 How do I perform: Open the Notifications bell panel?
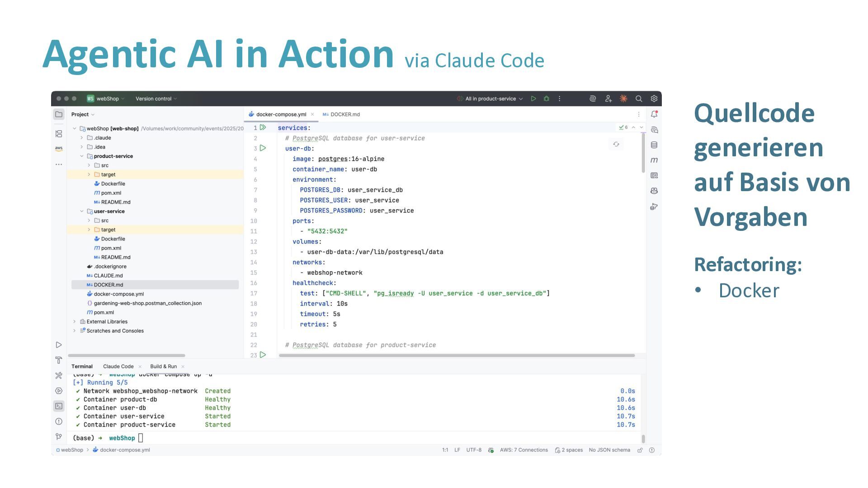(x=654, y=114)
